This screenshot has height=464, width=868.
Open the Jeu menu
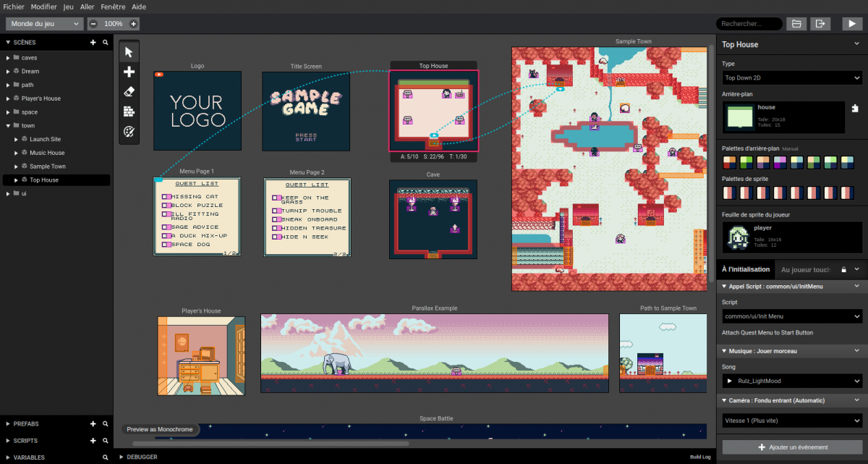pyautogui.click(x=68, y=7)
